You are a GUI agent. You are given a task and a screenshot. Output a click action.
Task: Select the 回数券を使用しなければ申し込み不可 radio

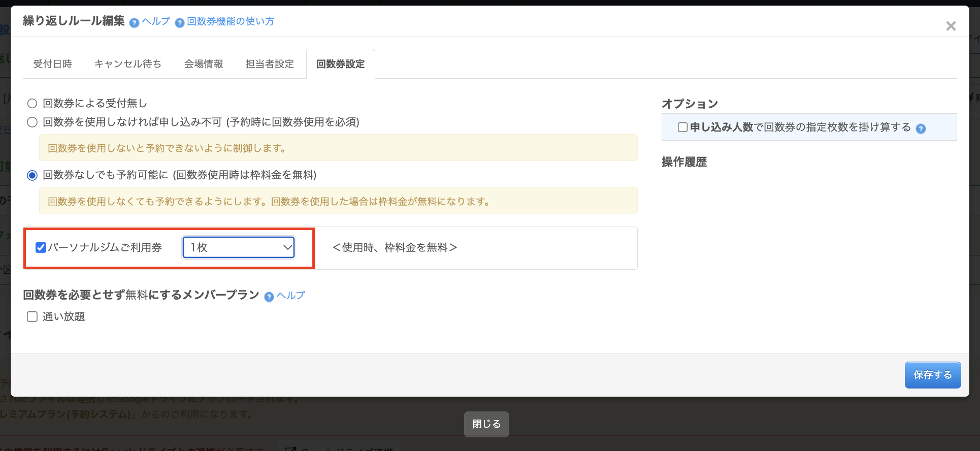pyautogui.click(x=32, y=122)
